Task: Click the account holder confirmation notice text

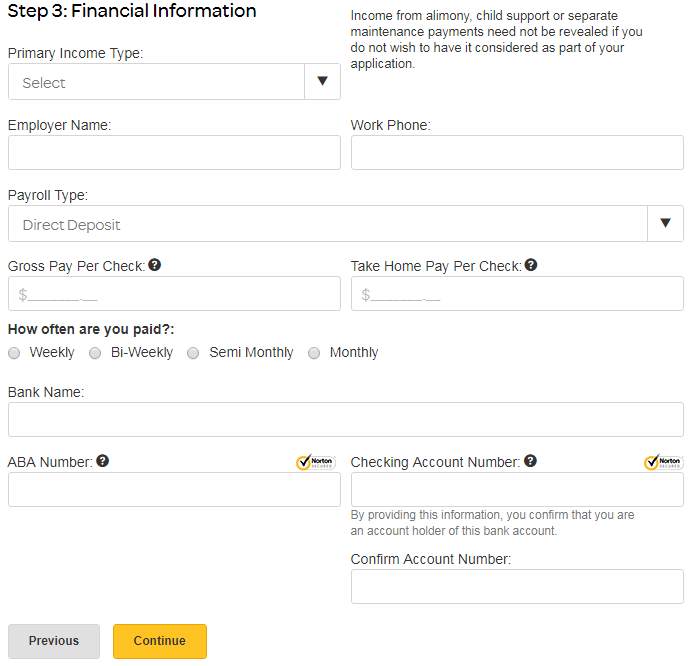Action: pos(492,523)
